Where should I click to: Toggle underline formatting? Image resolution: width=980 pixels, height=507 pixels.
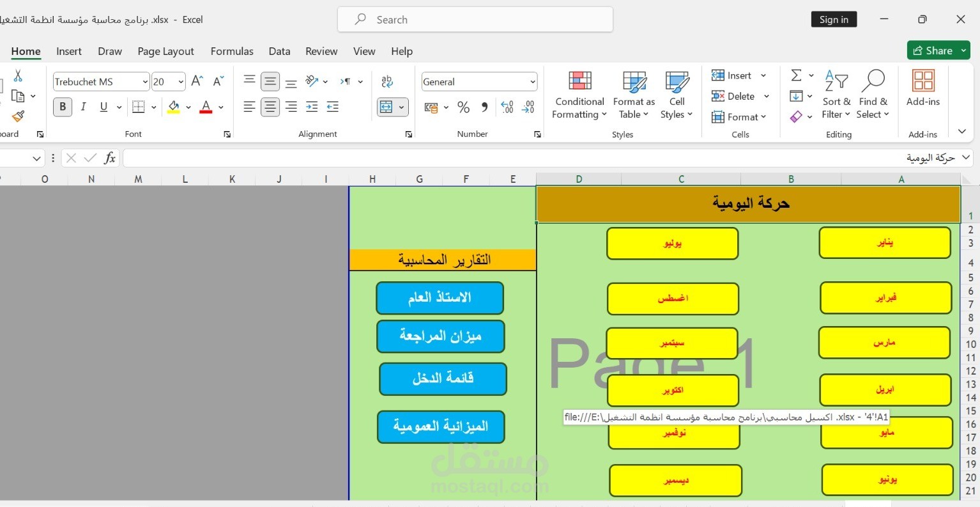click(102, 107)
